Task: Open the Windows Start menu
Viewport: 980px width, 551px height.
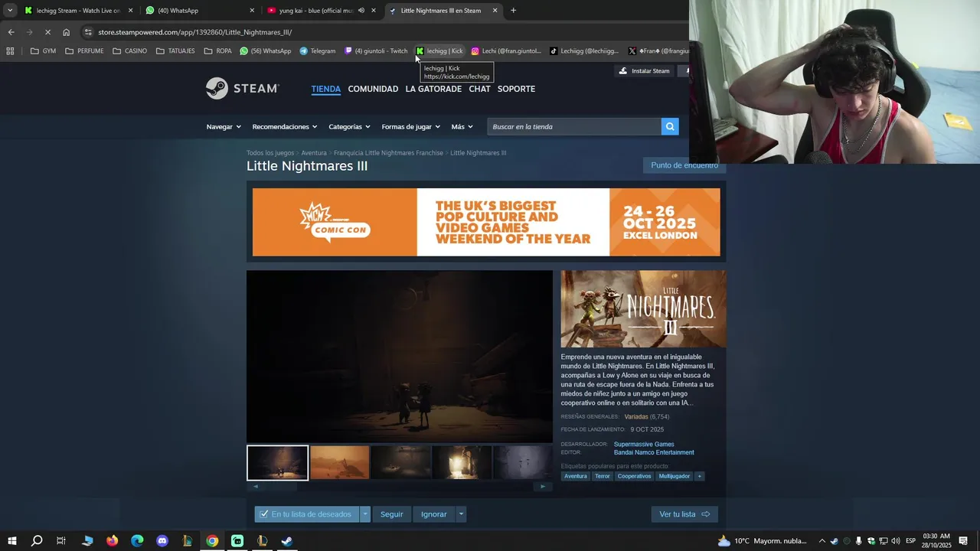Action: [12, 541]
